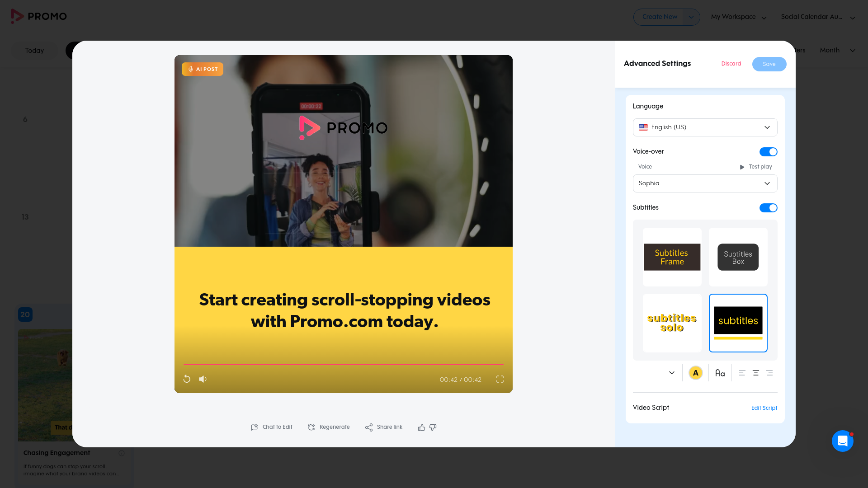The image size is (868, 488).
Task: Choose left text alignment icon
Action: 742,373
